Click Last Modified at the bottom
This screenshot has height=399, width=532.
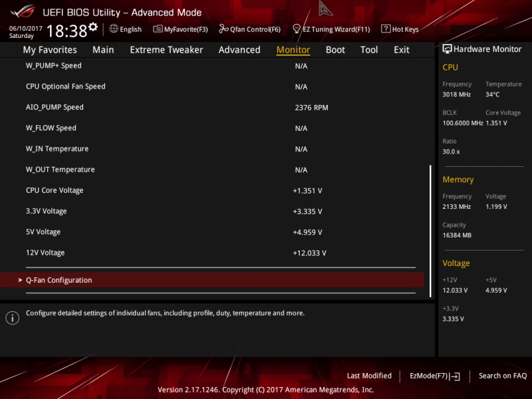369,376
